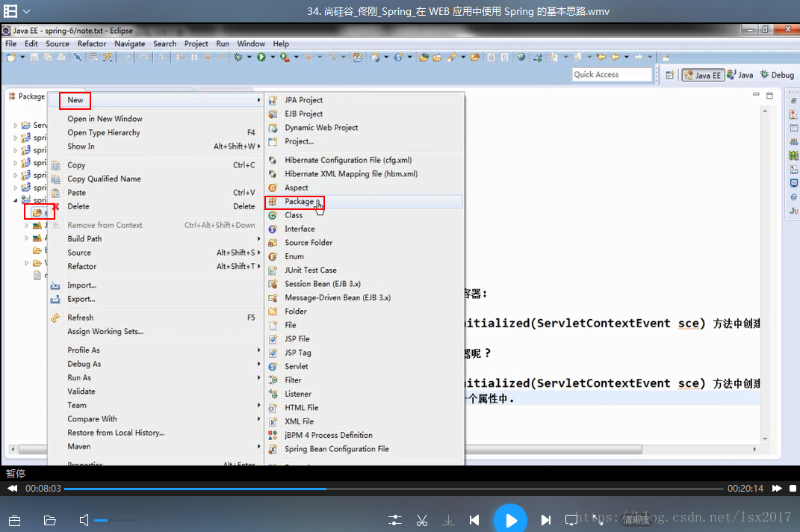Adjust the player volume slider
Viewport: 800px width, 532px height.
pyautogui.click(x=115, y=520)
